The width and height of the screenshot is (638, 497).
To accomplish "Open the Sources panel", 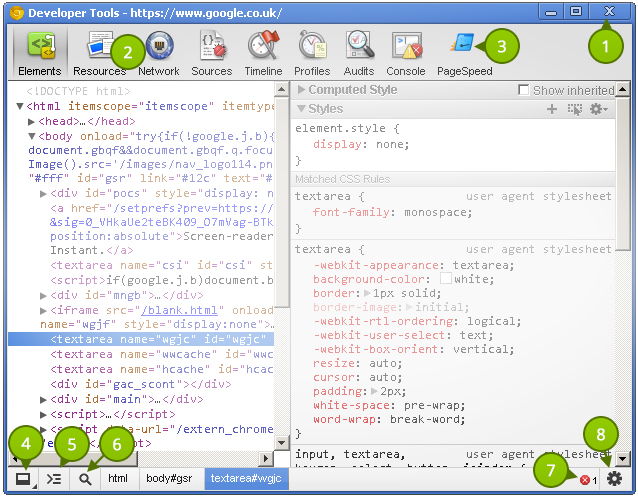I will [x=212, y=53].
